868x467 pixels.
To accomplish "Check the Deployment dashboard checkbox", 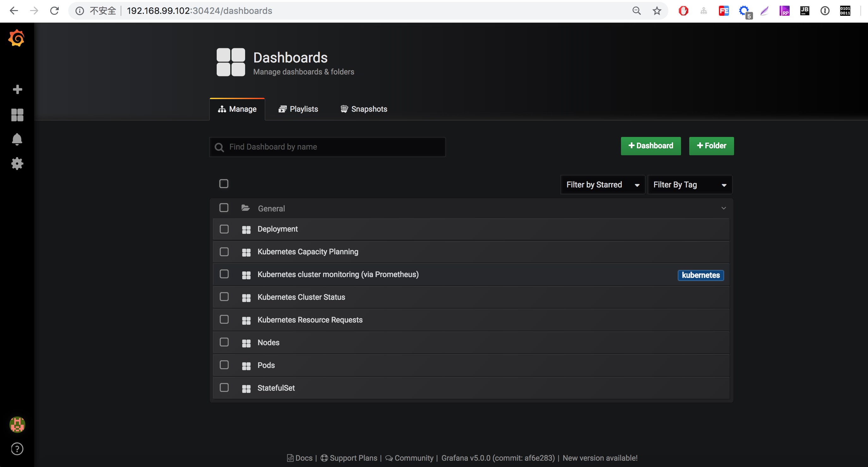I will pyautogui.click(x=224, y=229).
